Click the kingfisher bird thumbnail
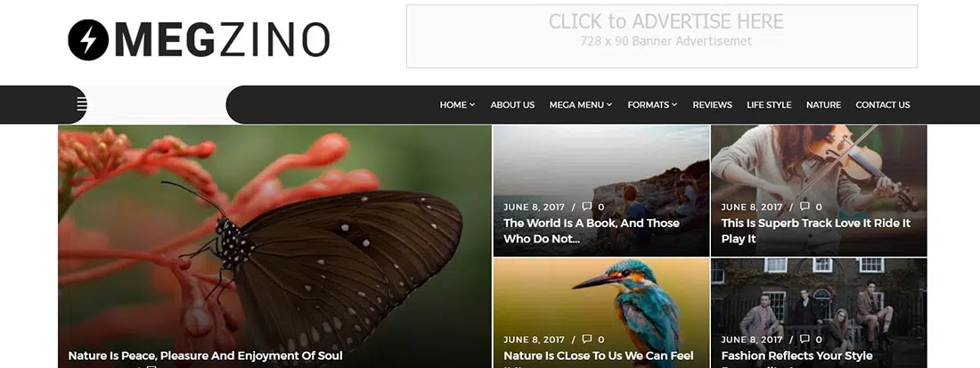Image resolution: width=980 pixels, height=368 pixels. pos(601,313)
